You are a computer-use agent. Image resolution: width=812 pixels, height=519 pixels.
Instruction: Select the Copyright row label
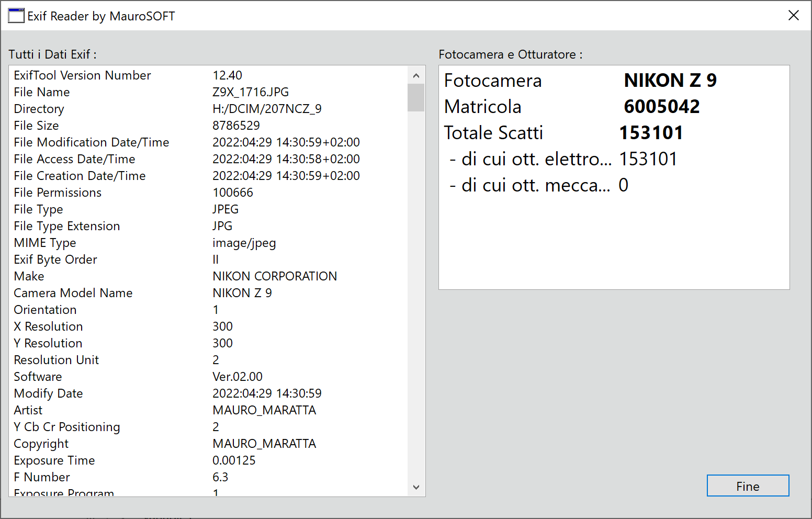tap(41, 444)
